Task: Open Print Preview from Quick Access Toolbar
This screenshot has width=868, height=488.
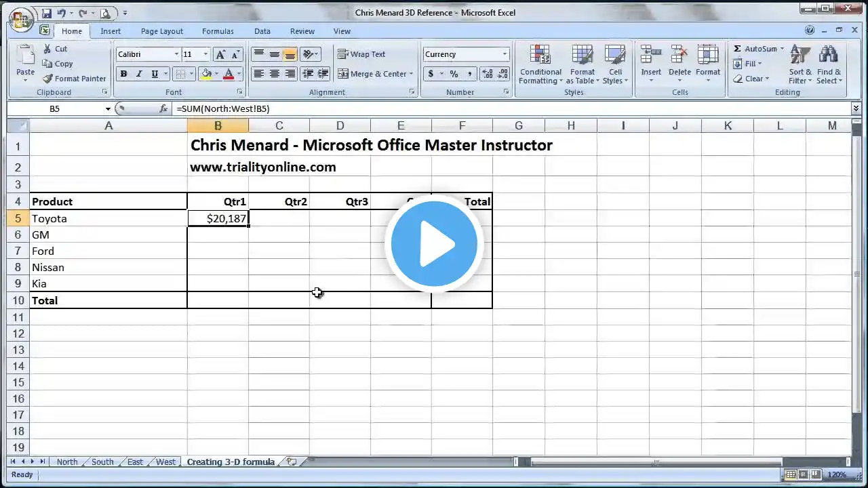Action: pyautogui.click(x=105, y=13)
